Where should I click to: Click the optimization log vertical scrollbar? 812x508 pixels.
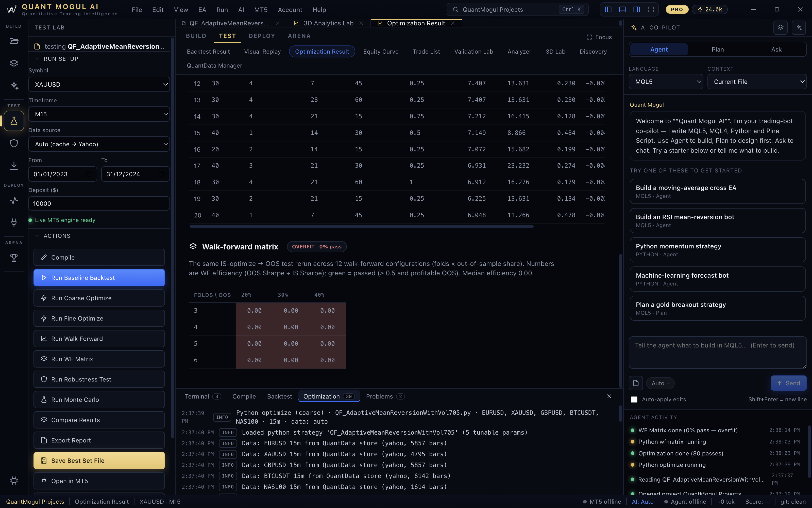(620, 413)
